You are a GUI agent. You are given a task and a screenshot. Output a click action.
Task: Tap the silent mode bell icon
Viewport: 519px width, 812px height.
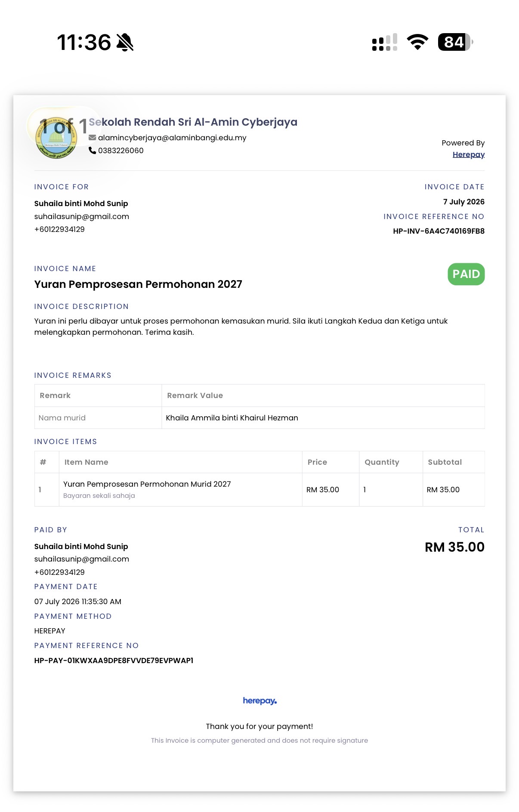[x=125, y=42]
